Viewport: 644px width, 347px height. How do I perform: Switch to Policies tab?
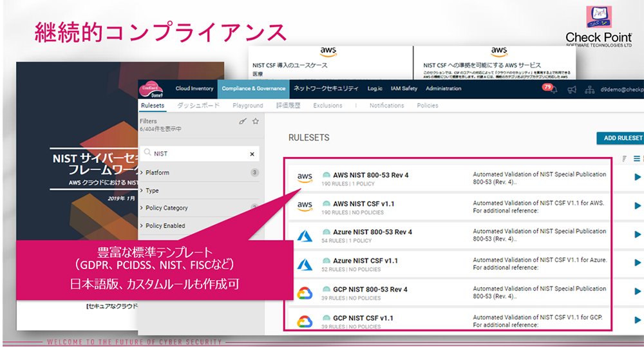[x=428, y=106]
